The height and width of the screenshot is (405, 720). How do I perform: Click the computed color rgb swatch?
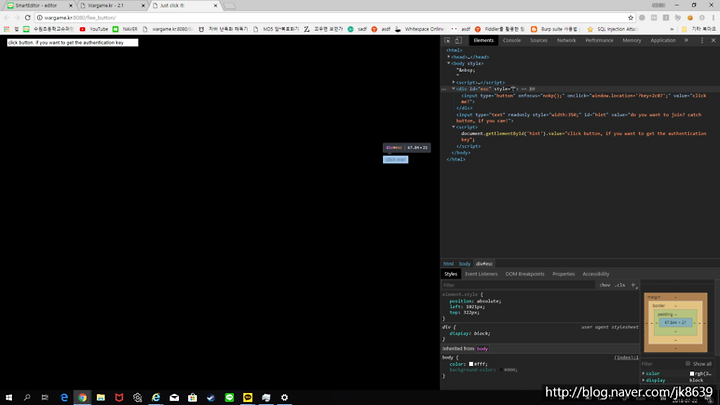(692, 374)
